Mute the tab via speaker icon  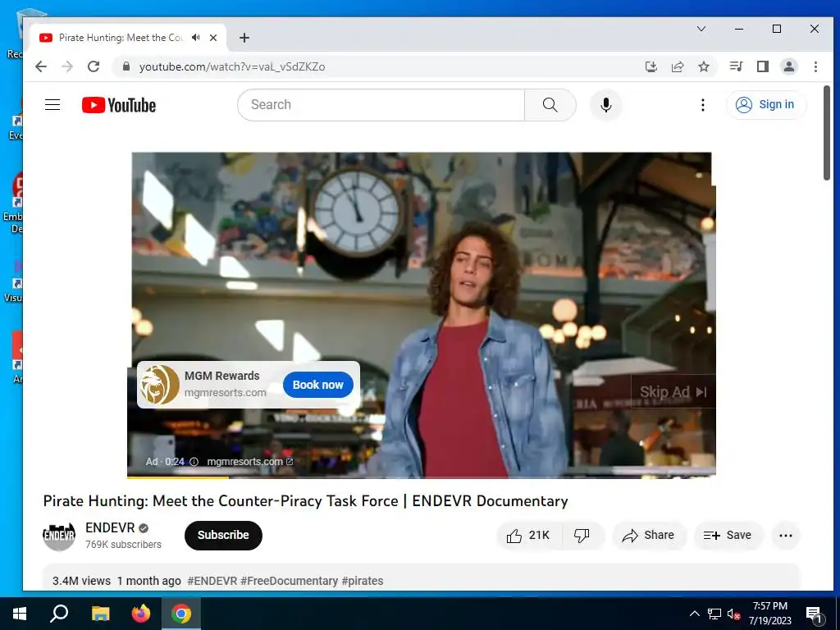196,38
